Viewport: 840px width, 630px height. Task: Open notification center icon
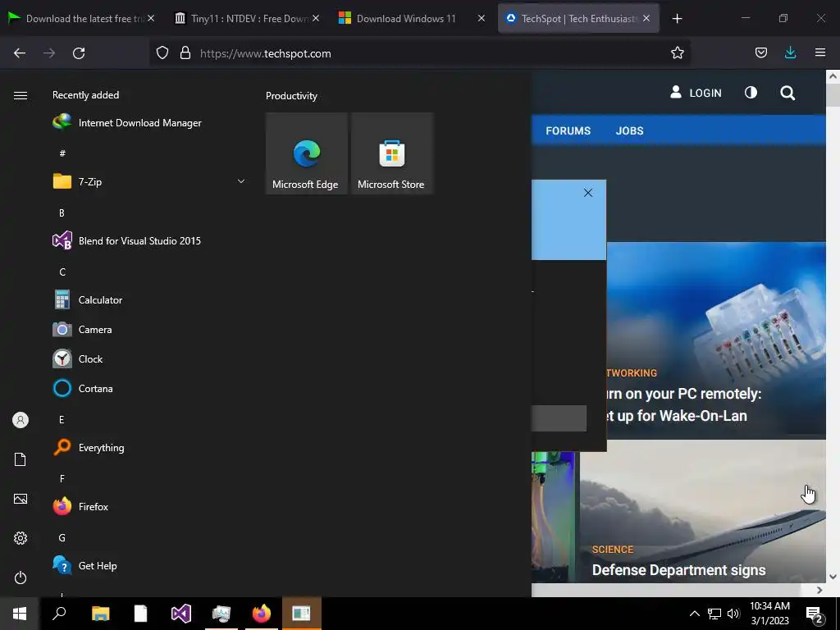coord(815,614)
